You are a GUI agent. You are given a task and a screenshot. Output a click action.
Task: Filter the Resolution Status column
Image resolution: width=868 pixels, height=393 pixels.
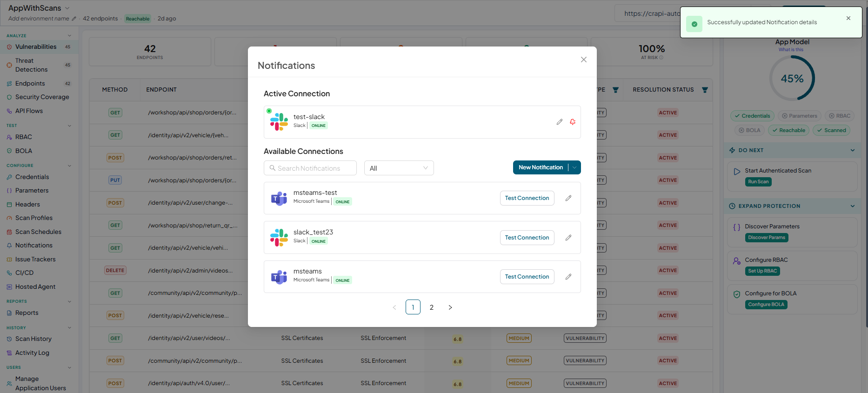(x=705, y=90)
